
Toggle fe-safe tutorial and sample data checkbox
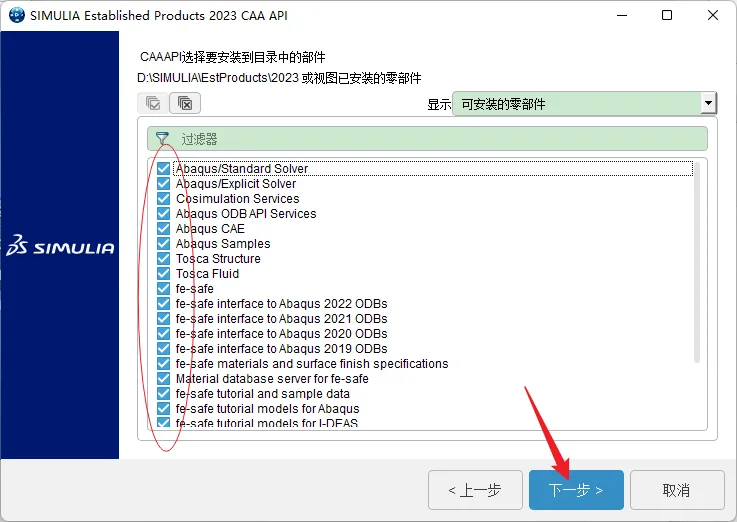coord(163,394)
